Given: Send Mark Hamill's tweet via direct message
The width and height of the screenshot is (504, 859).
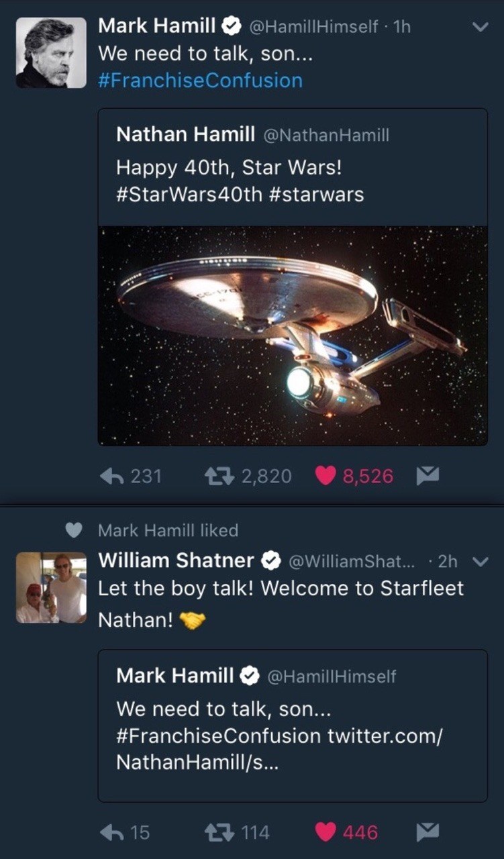Looking at the screenshot, I should click(427, 476).
